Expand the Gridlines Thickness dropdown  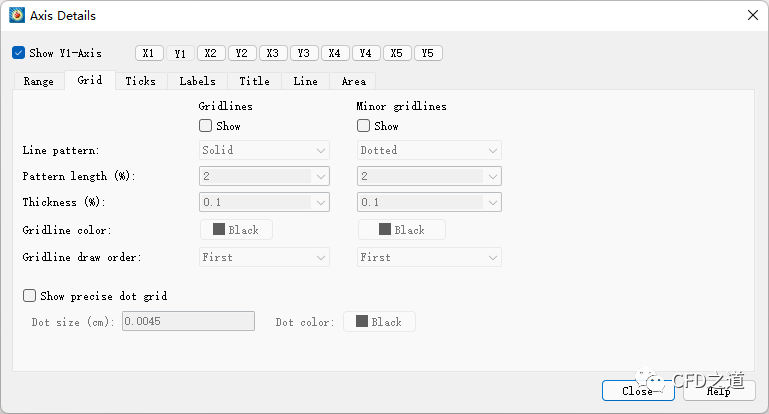tap(264, 202)
